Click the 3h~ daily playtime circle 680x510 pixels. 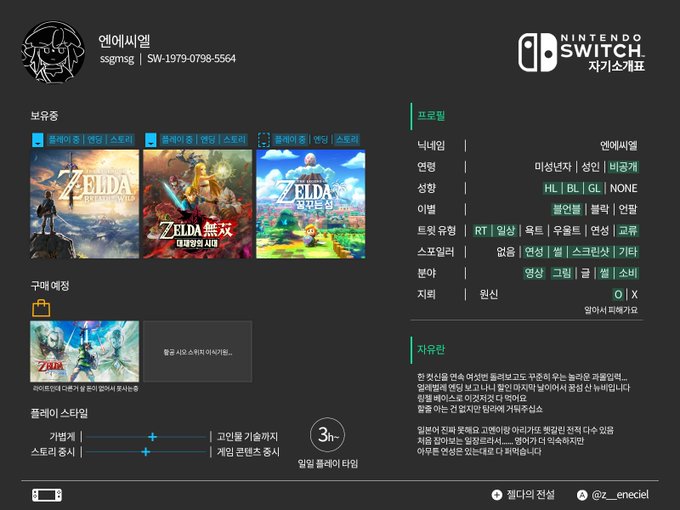pos(328,435)
